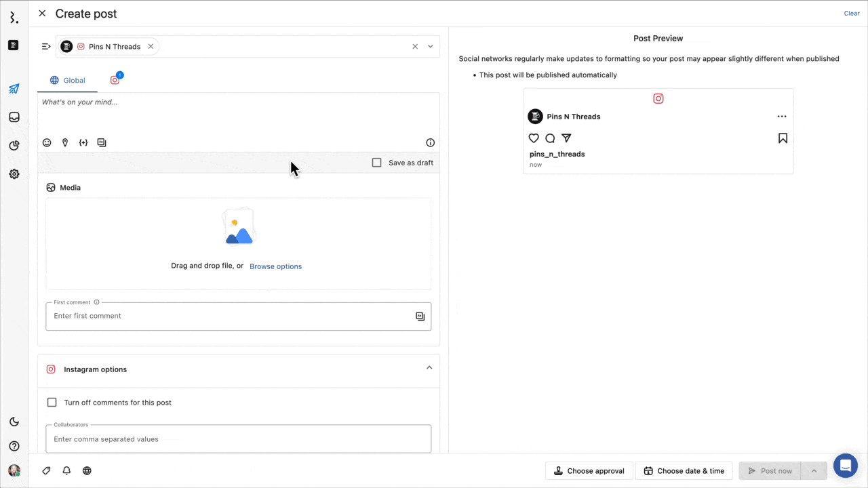This screenshot has height=488, width=868.
Task: Toggle dark mode with the moon icon
Action: [14, 422]
